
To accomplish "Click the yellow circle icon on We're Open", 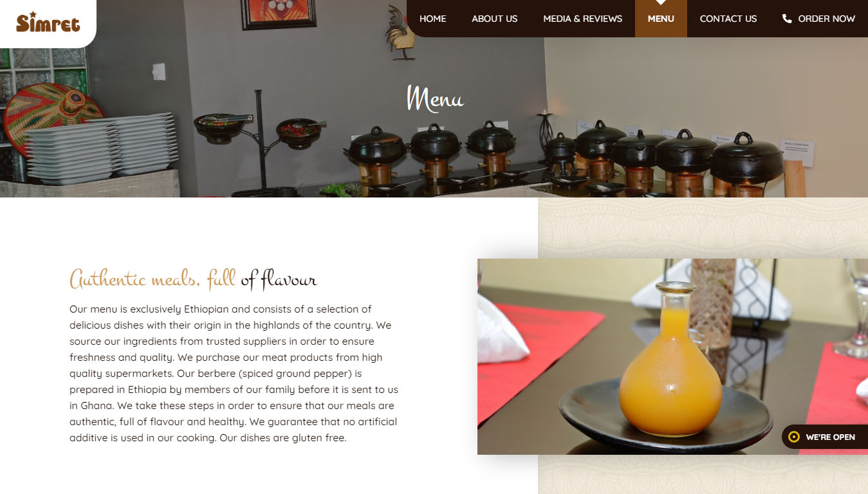I will [794, 437].
